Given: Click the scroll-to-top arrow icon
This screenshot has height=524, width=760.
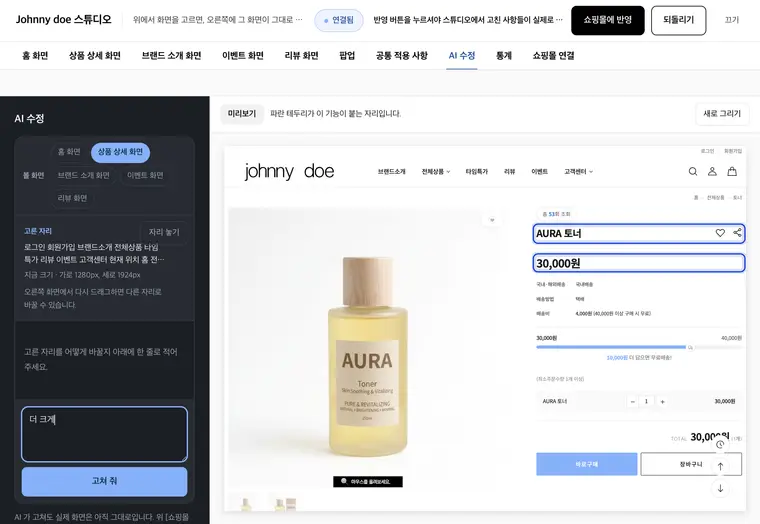Looking at the screenshot, I should 720,466.
